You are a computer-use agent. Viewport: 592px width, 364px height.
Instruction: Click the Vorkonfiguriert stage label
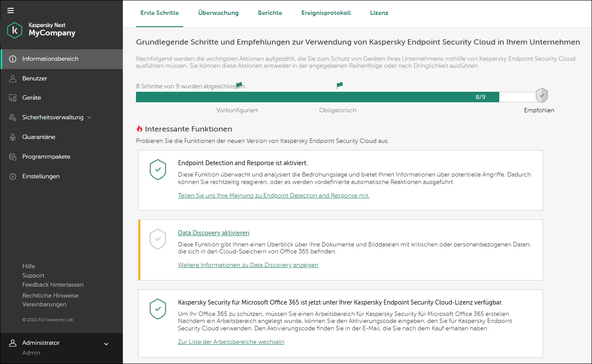(x=237, y=111)
